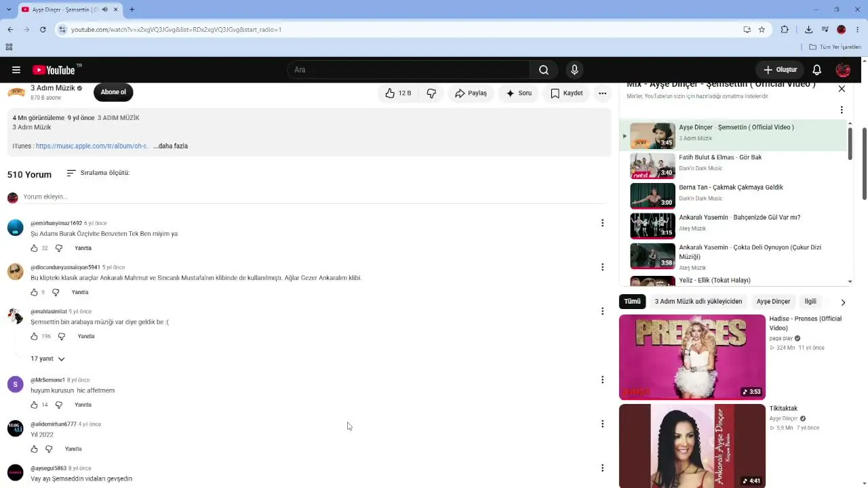Open options for the @aysegul5863 comment
Viewport: 868px width, 488px height.
pyautogui.click(x=602, y=468)
